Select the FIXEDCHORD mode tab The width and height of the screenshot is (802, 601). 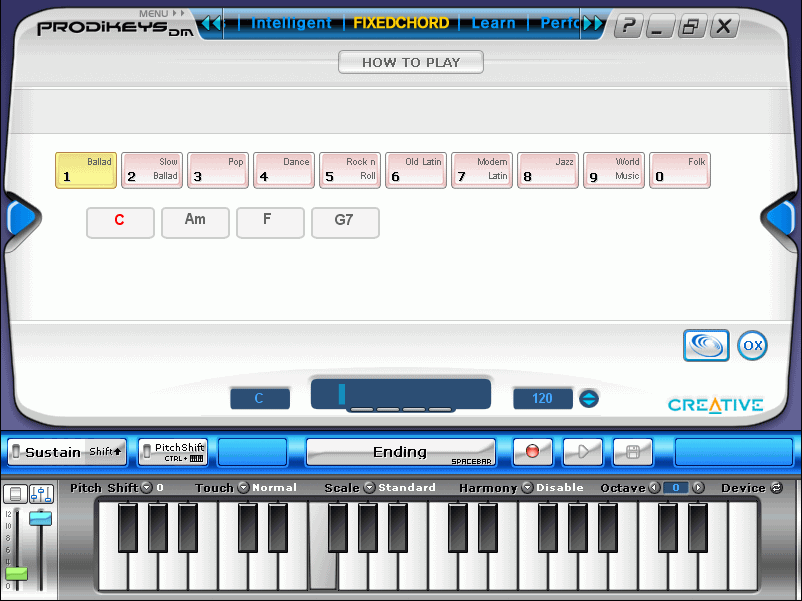pos(401,23)
